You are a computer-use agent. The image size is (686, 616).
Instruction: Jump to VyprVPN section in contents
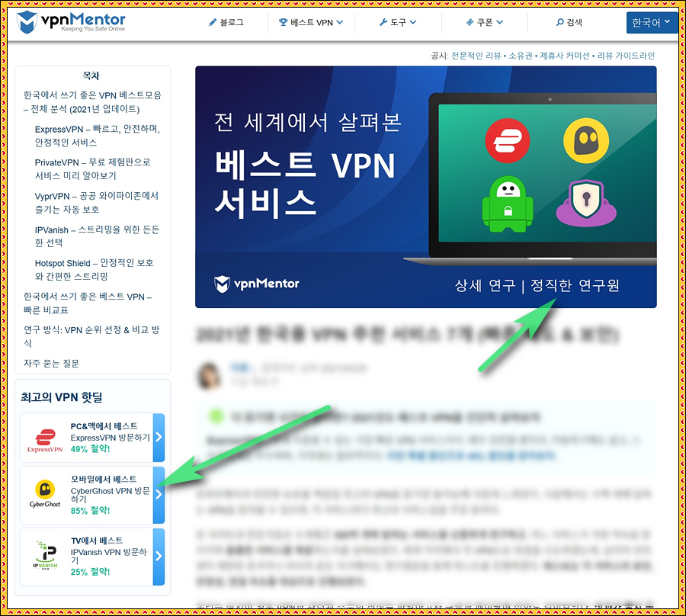(x=97, y=203)
